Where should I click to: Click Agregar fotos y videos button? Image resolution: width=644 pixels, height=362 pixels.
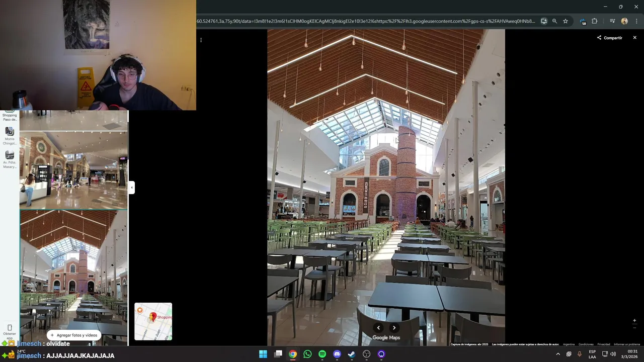73,335
